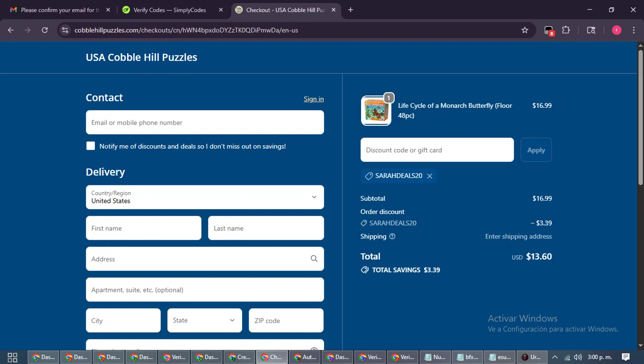Open the Chrome three-dot menu

click(x=634, y=30)
